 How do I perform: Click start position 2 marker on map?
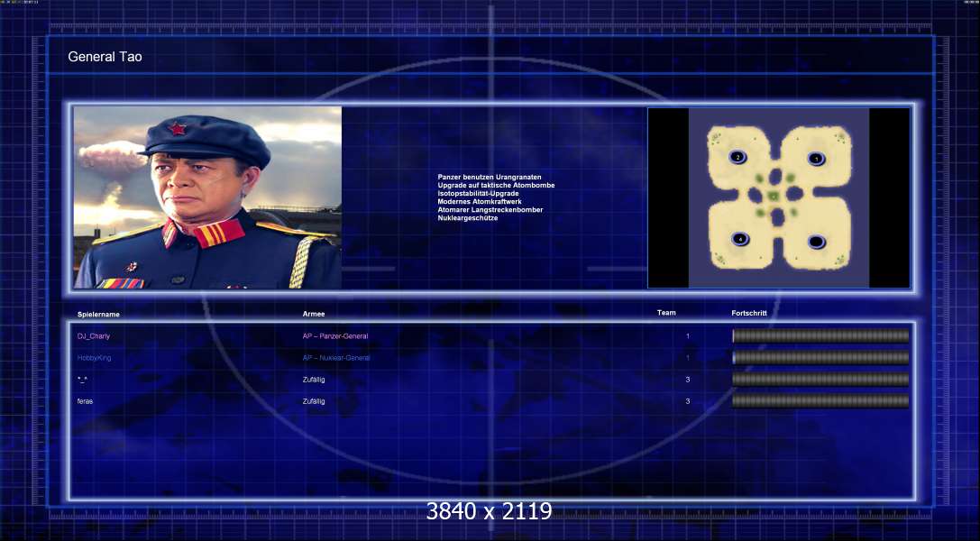click(x=737, y=157)
